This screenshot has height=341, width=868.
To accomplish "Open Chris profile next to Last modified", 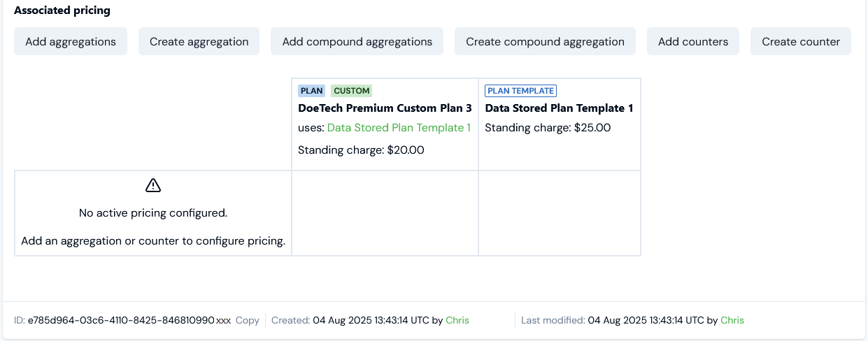I will click(732, 320).
